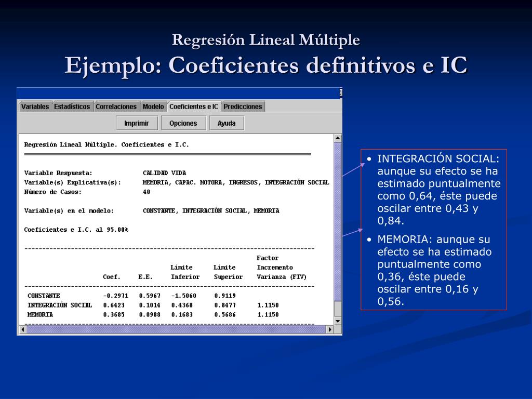Click the horizontal scrollbar left arrow

[23, 329]
